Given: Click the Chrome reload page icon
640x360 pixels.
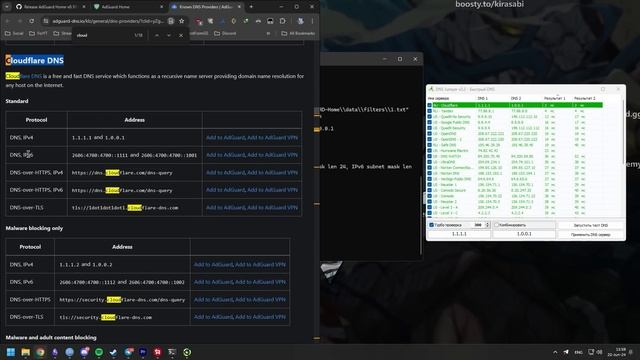Looking at the screenshot, I should 31,21.
